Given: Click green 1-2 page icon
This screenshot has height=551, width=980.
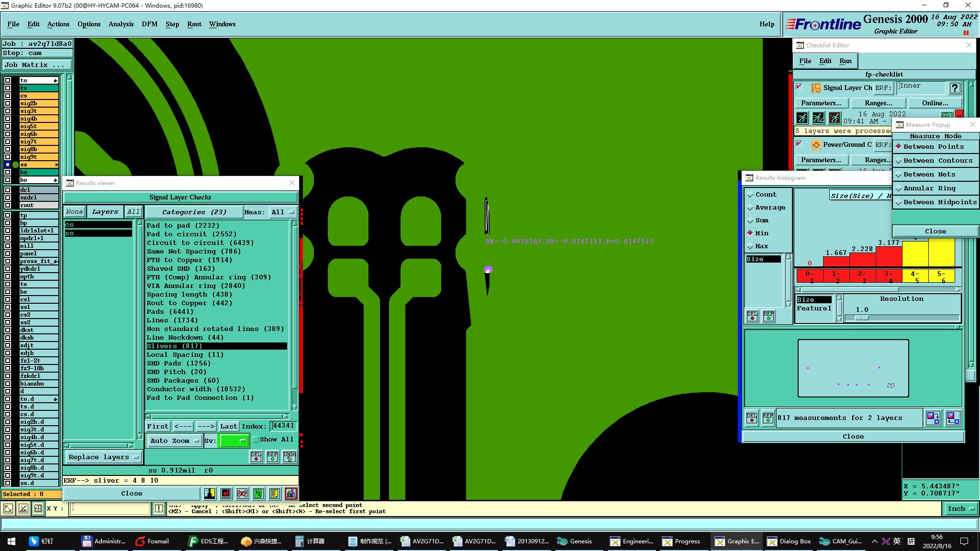Looking at the screenshot, I should coord(258,493).
